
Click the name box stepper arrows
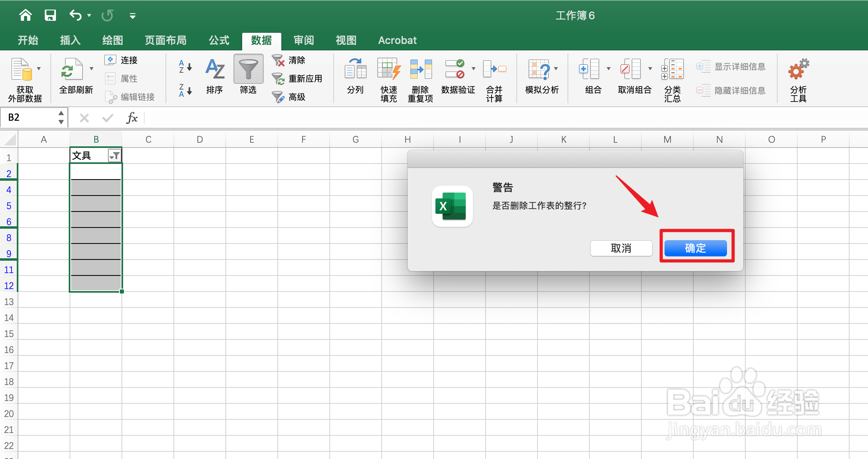pos(61,118)
